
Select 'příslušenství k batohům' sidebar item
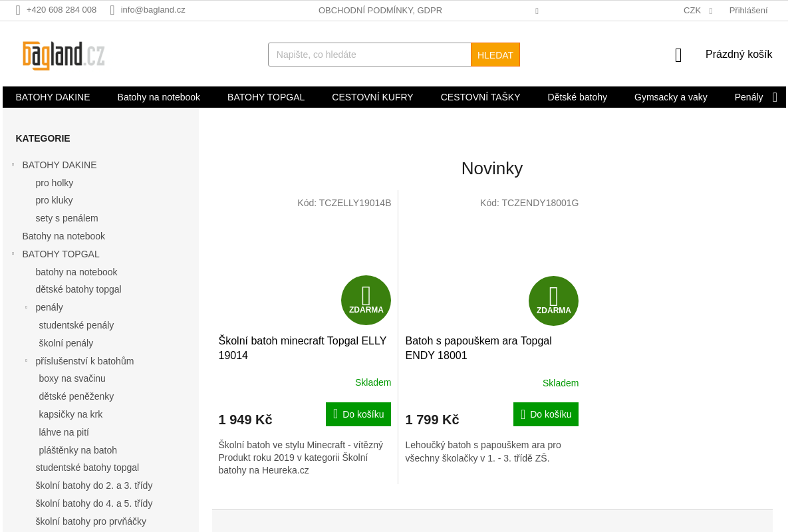[x=84, y=361]
